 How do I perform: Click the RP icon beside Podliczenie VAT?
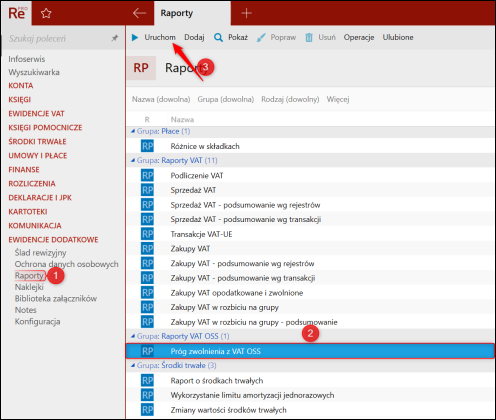click(147, 176)
